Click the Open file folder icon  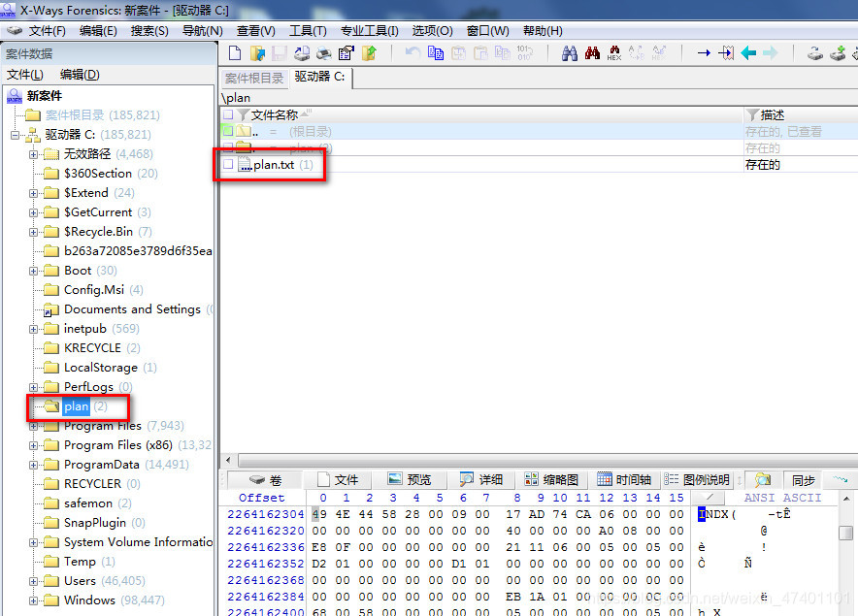point(257,53)
